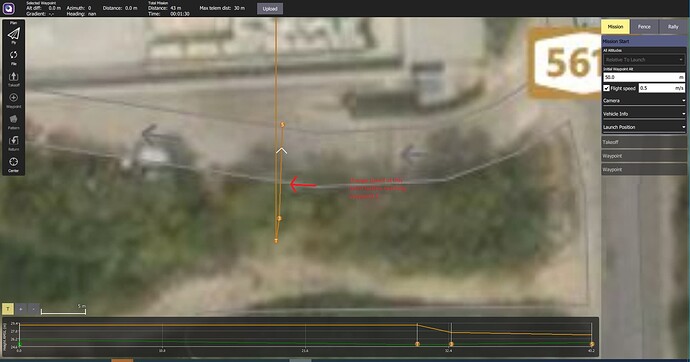Viewport: 690px width, 362px height.
Task: Select the Waypoint add tool
Action: pos(14,100)
